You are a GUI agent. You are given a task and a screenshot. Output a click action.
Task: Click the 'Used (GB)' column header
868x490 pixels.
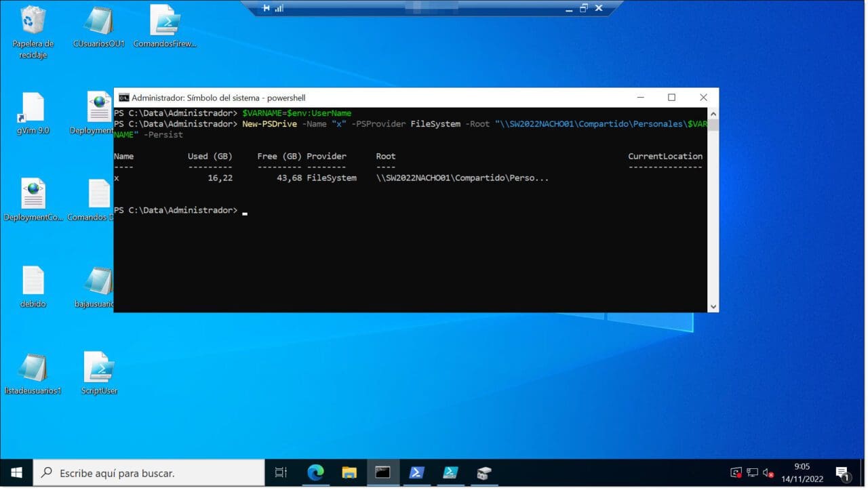tap(210, 157)
